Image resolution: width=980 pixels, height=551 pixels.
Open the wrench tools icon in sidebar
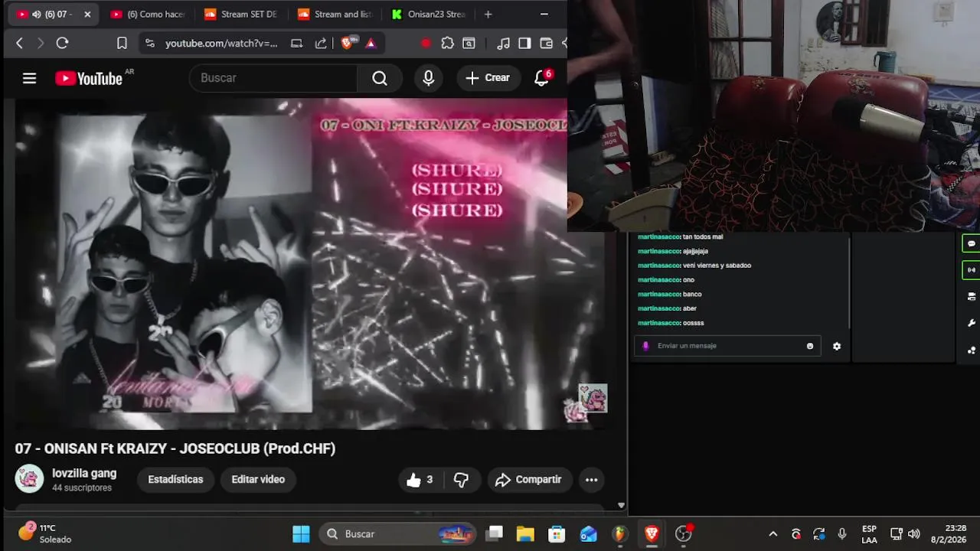point(971,324)
